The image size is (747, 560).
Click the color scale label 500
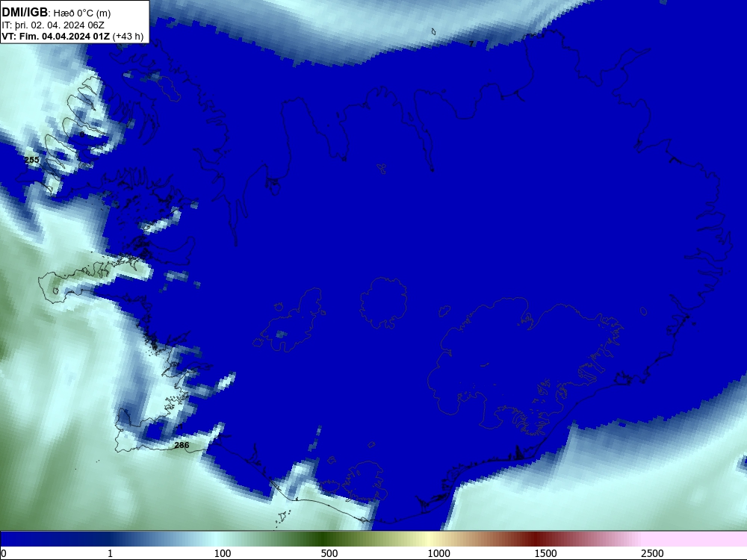(x=329, y=553)
